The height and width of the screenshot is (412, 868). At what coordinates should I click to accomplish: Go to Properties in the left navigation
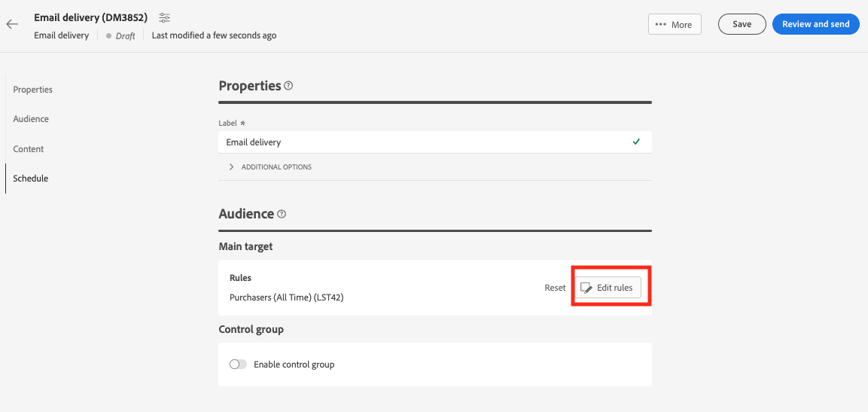33,90
